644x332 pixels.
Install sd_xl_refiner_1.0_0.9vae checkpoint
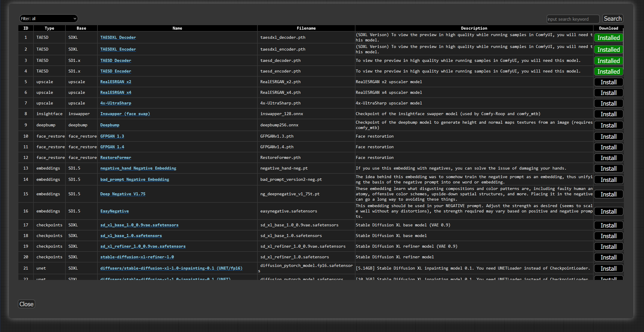pyautogui.click(x=608, y=247)
